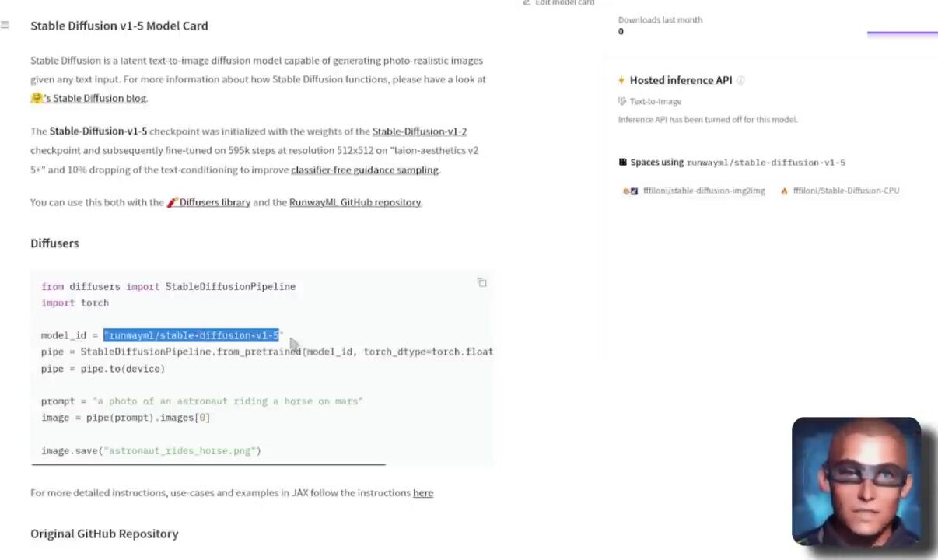The image size is (938, 560).
Task: Click the Text-to-Image task icon
Action: tap(622, 101)
